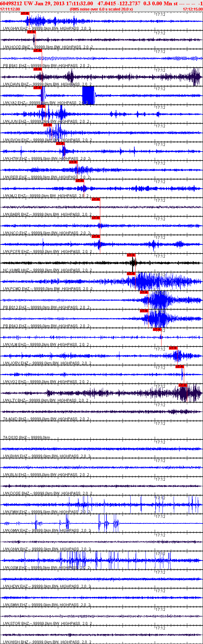Select the red pick marker on NC.KHMB trace
Screen dimensions: 203x644
(131, 255)
